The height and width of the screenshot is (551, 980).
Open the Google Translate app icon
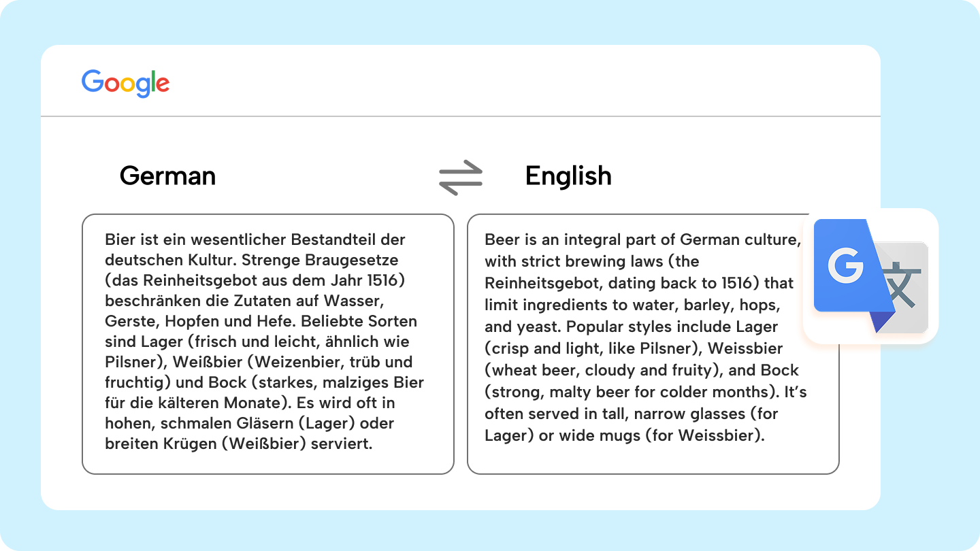(x=870, y=275)
